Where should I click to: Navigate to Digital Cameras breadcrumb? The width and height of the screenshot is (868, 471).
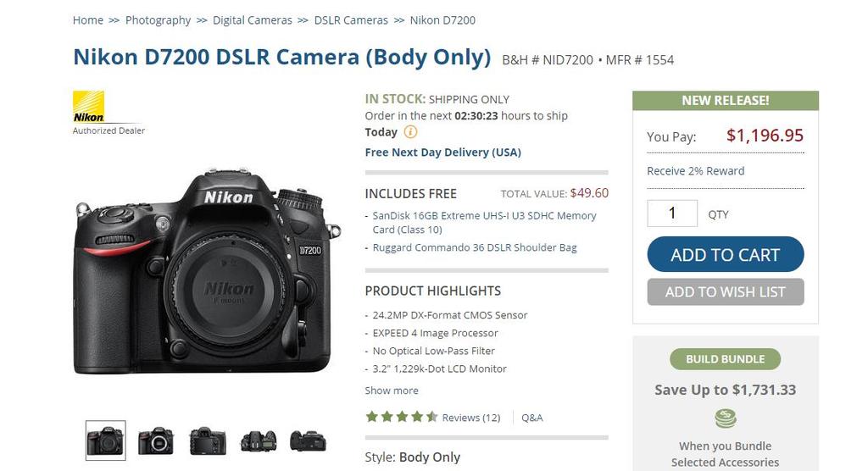coord(253,19)
